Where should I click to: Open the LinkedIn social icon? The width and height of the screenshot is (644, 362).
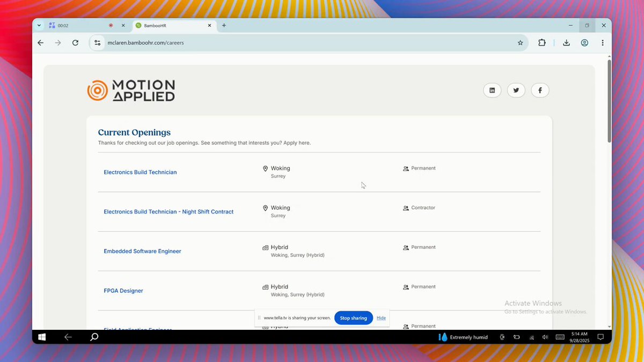point(492,90)
